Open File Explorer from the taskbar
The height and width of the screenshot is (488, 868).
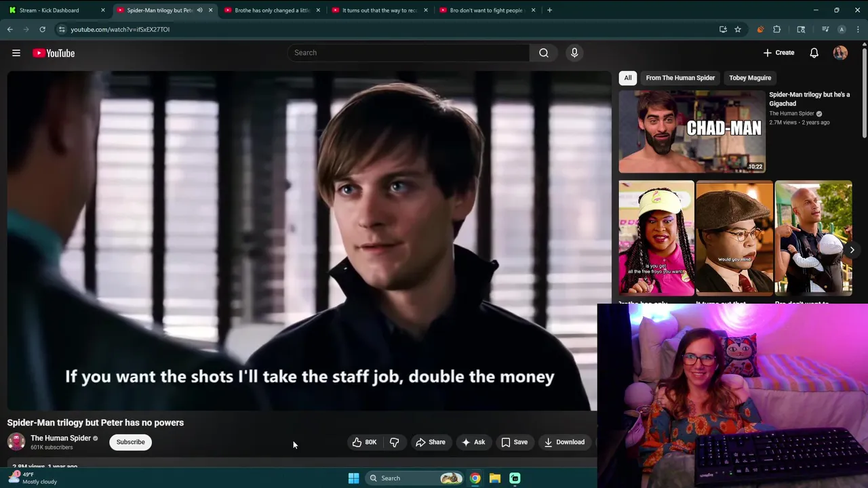click(495, 478)
